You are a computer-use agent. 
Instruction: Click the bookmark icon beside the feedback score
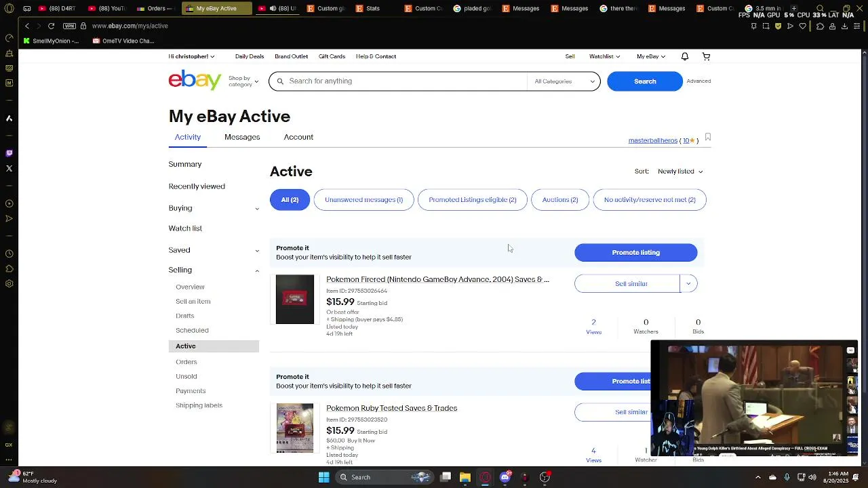click(x=707, y=137)
